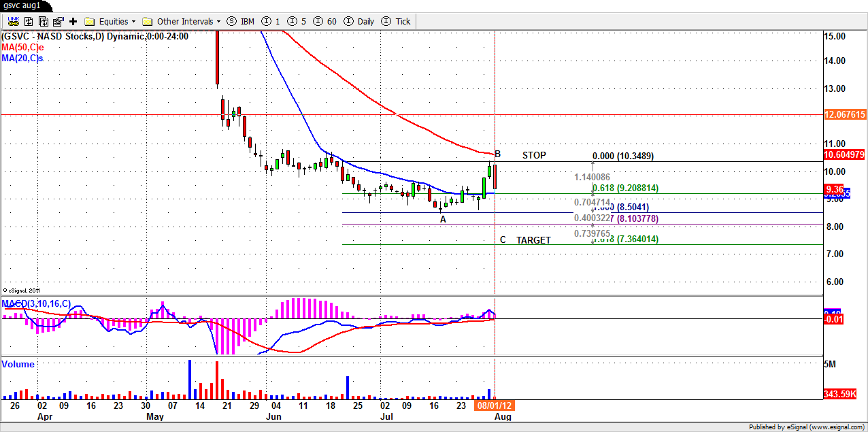Screen dimensions: 868x432
Task: Select the Tick interval button
Action: pyautogui.click(x=397, y=22)
